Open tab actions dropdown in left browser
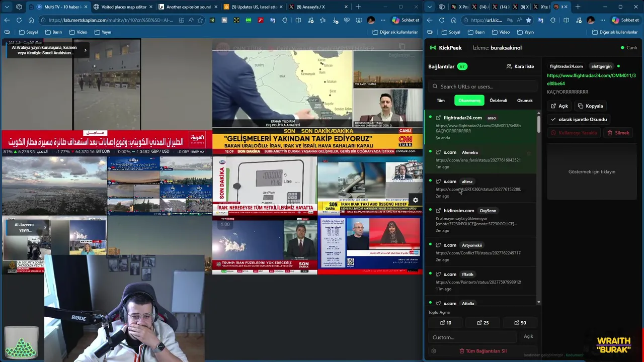Screen dimensions: 644x362 pos(7,7)
